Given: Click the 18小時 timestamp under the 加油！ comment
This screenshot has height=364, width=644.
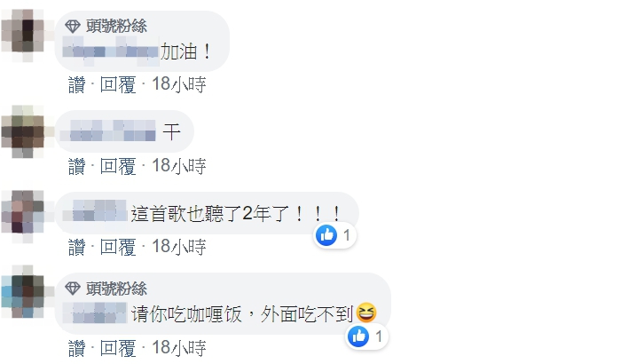Looking at the screenshot, I should [x=179, y=84].
